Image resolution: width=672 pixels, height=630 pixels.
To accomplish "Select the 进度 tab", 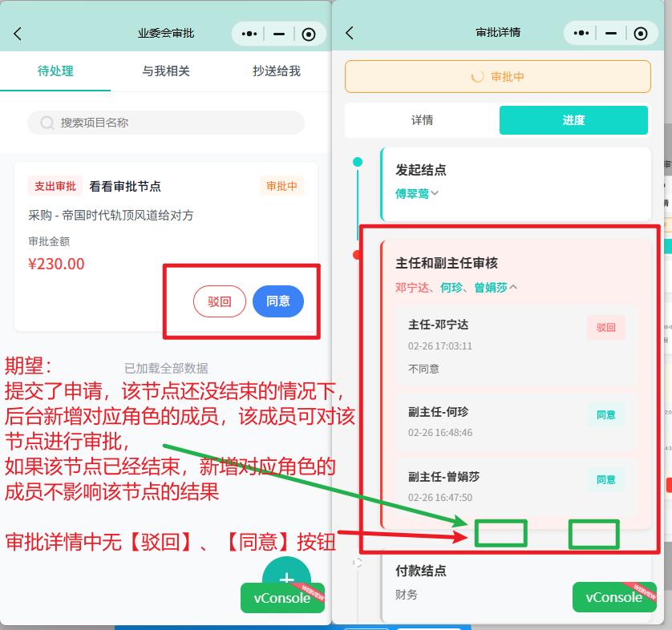I will pos(573,120).
